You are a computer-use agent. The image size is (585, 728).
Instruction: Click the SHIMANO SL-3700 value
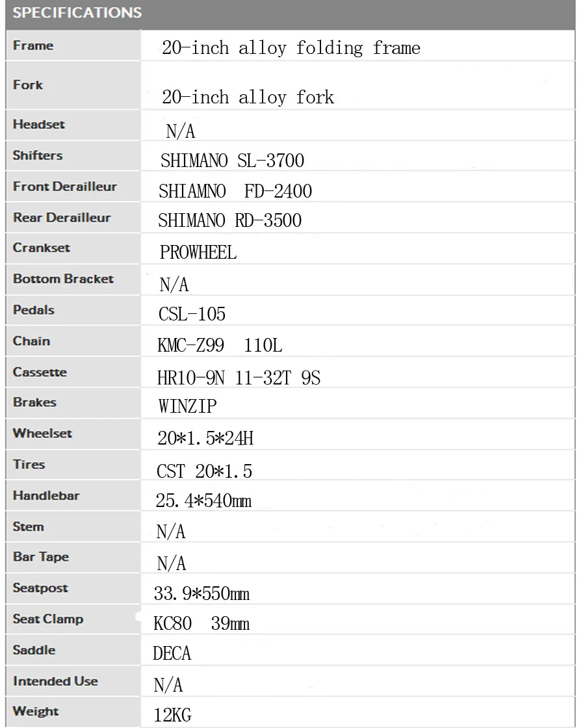click(232, 161)
